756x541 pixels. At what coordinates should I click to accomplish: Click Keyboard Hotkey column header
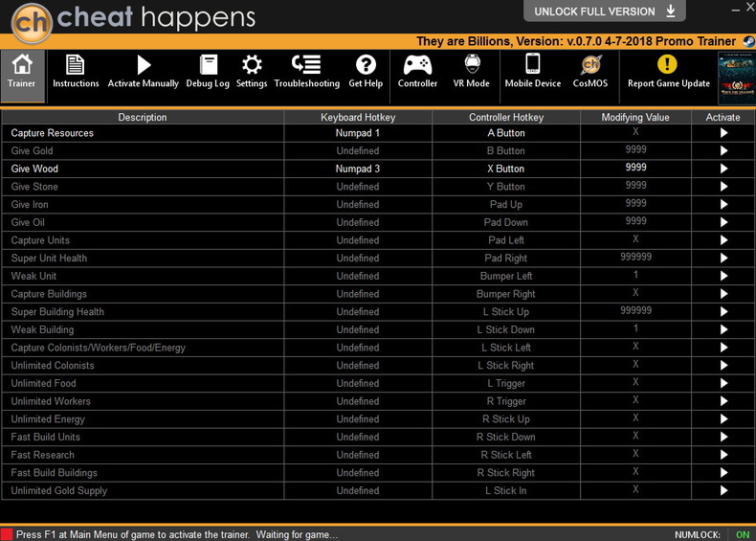pos(358,117)
